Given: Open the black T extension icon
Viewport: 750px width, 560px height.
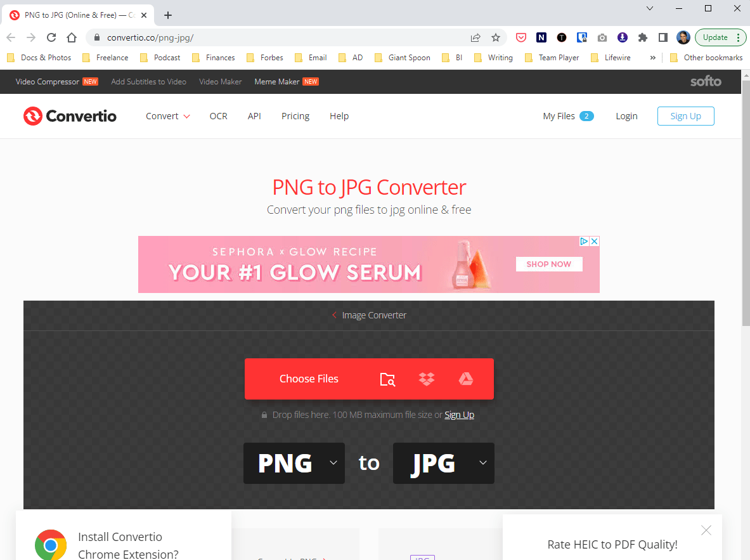Looking at the screenshot, I should (562, 37).
